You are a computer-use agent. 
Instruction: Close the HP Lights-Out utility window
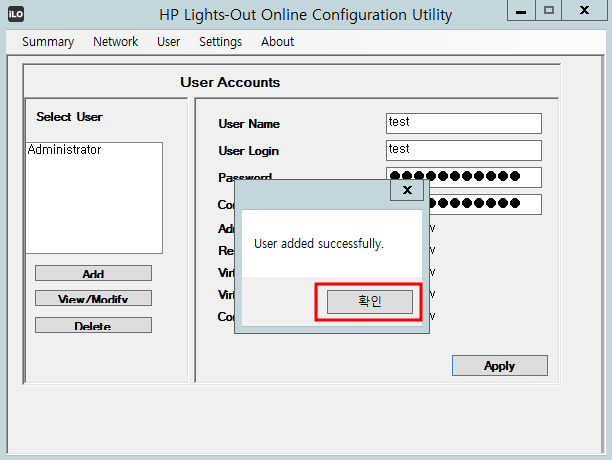click(x=584, y=11)
